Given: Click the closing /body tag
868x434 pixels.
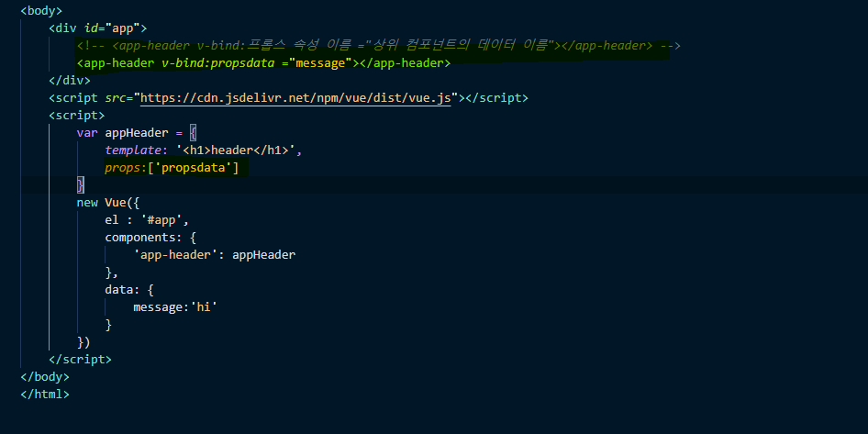Looking at the screenshot, I should [x=45, y=377].
